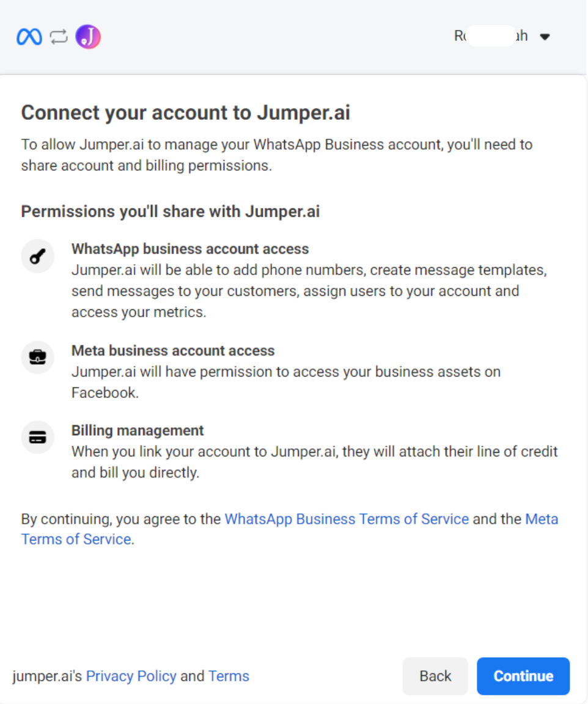Click the Continue button

[x=523, y=676]
